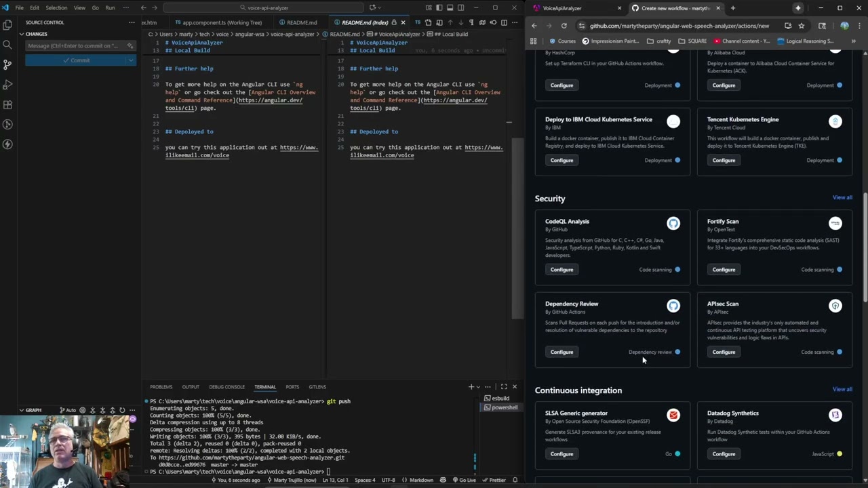Screen dimensions: 868x488
Task: Switch to VoiceApiAnalyzer Chrome tab
Action: click(x=577, y=8)
